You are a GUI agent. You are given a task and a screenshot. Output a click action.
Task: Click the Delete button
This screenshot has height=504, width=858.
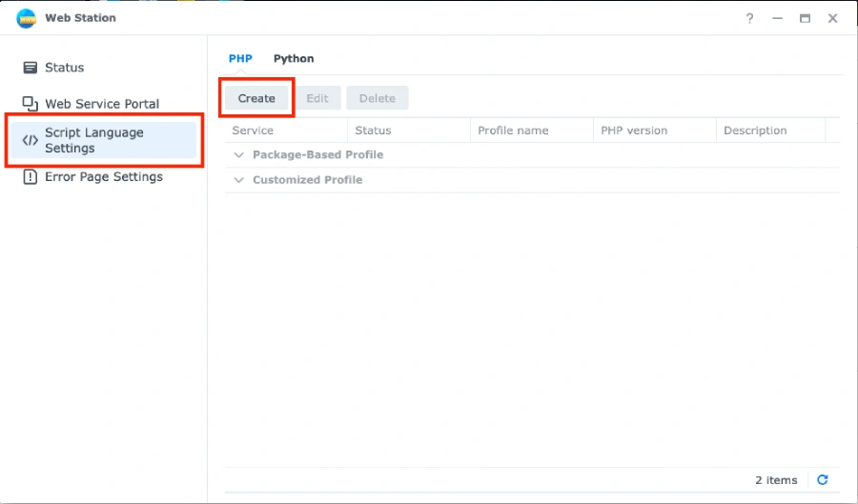377,98
